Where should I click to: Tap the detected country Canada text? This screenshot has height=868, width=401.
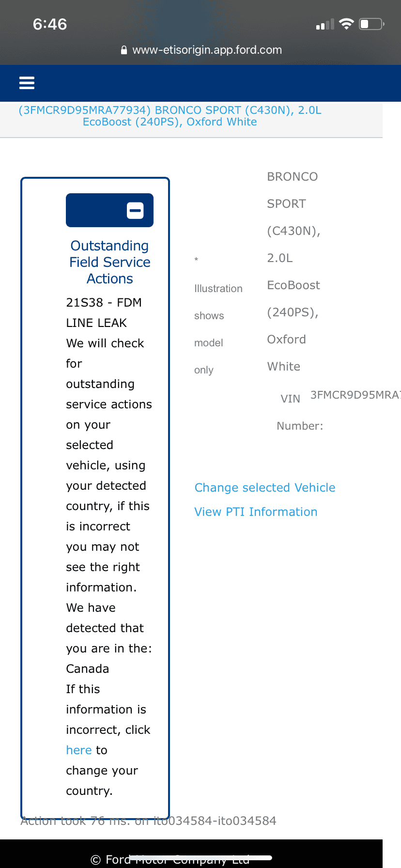click(x=88, y=669)
